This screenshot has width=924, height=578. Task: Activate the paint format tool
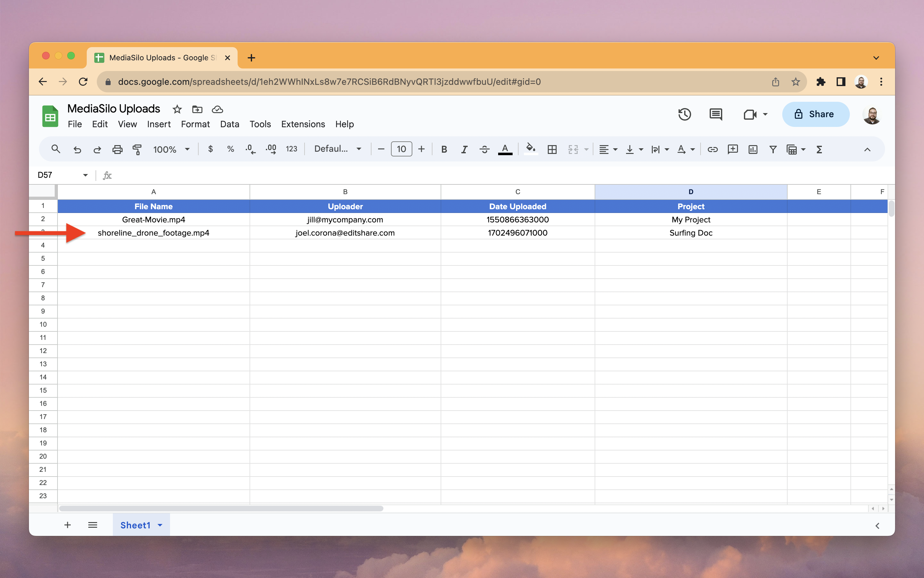[137, 150]
